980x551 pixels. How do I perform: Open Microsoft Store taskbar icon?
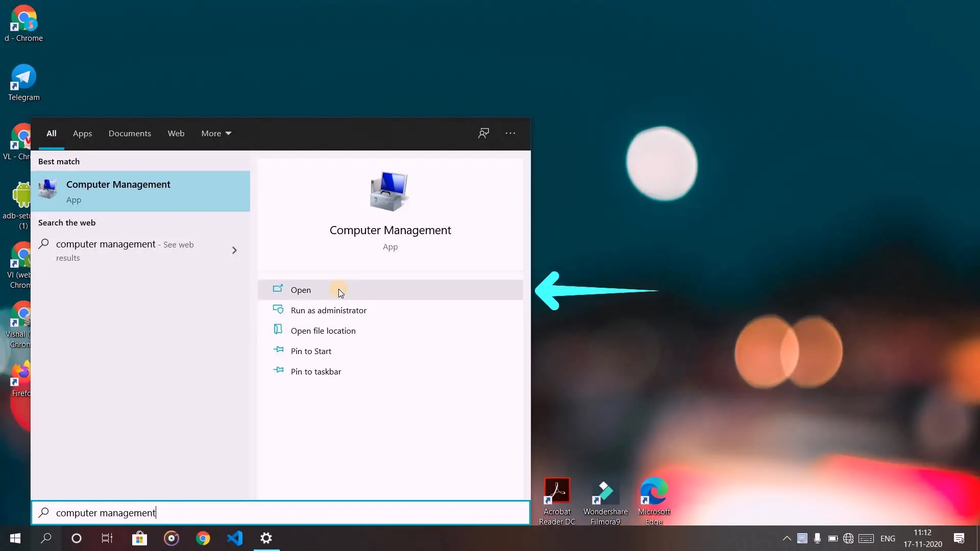coord(139,538)
